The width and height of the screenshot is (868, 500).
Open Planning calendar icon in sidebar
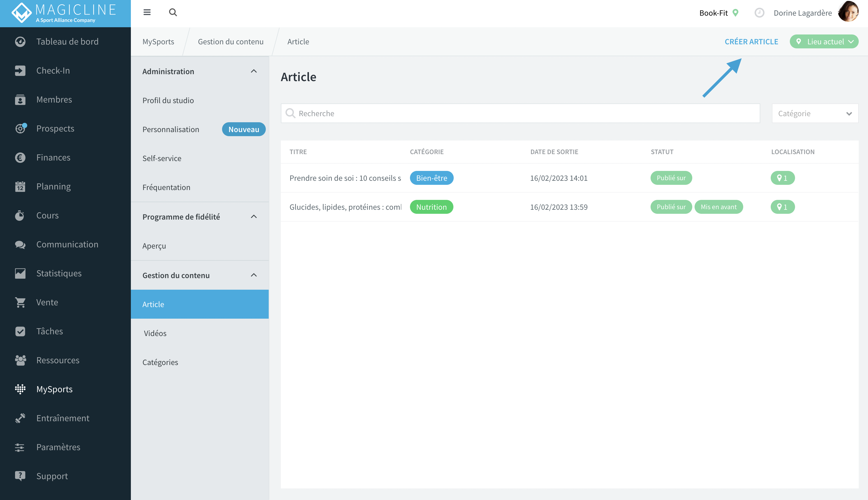[20, 187]
